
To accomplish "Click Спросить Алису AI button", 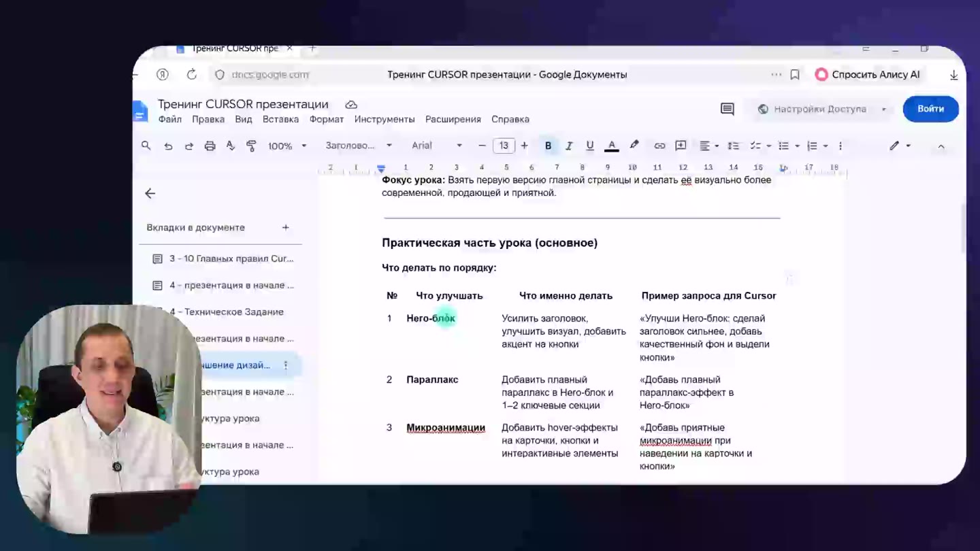I will [868, 75].
